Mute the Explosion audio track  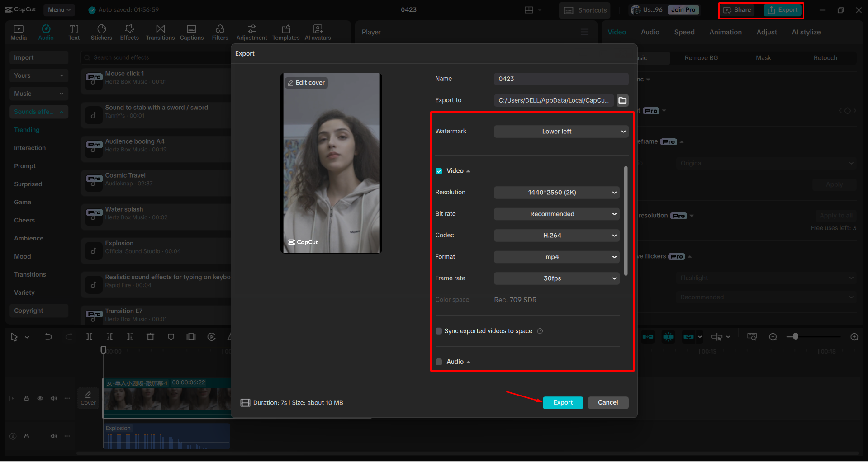[53, 436]
